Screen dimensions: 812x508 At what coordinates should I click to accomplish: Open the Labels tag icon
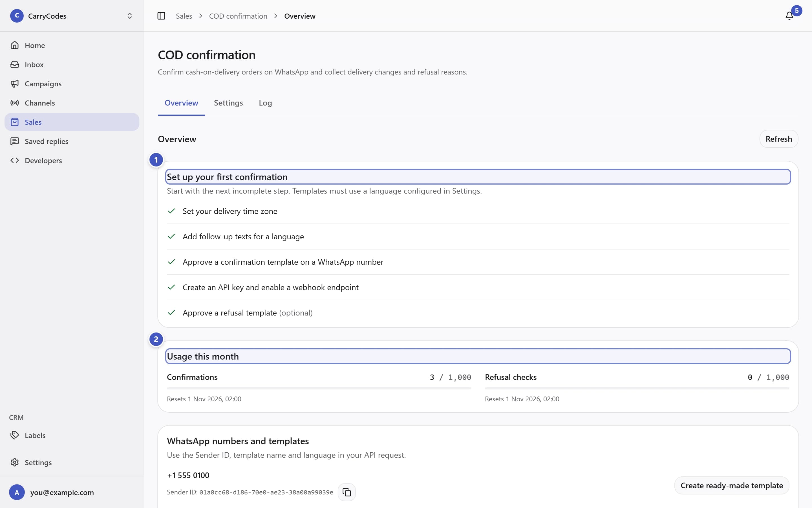[x=14, y=435]
